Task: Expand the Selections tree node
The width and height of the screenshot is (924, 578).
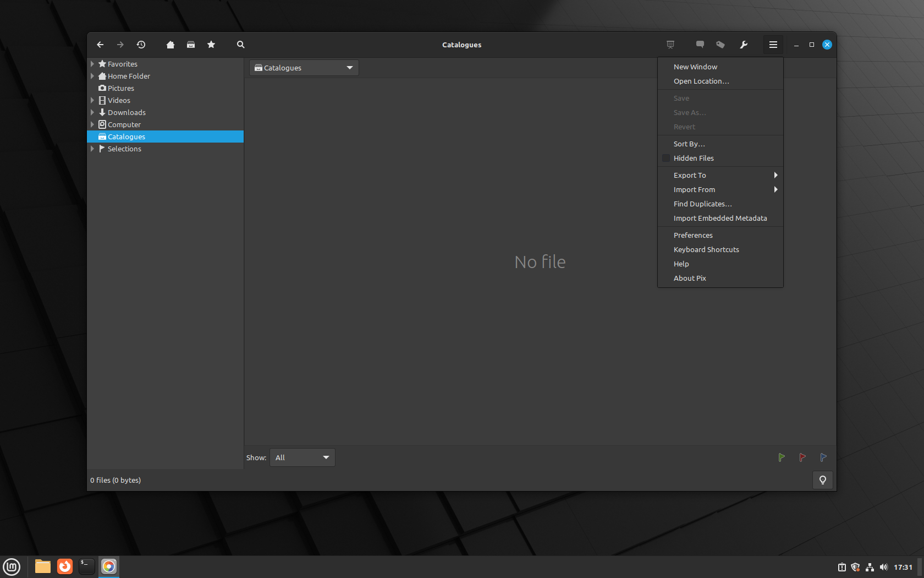Action: [x=92, y=149]
